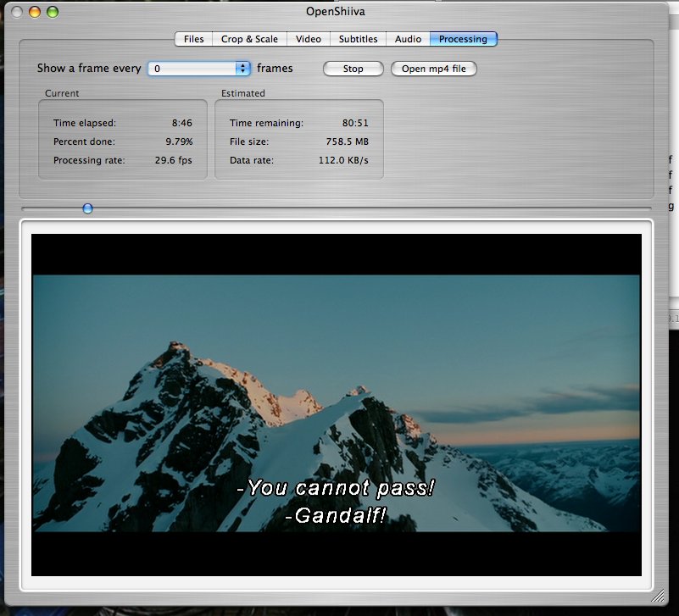Select the Video tab
The height and width of the screenshot is (616, 679).
click(x=309, y=39)
